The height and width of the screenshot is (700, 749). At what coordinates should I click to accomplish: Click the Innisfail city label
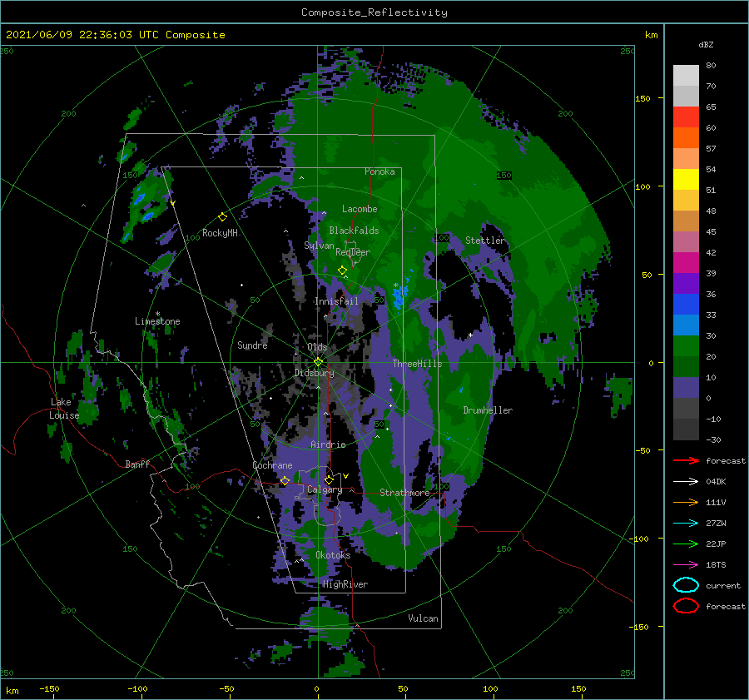pos(336,301)
